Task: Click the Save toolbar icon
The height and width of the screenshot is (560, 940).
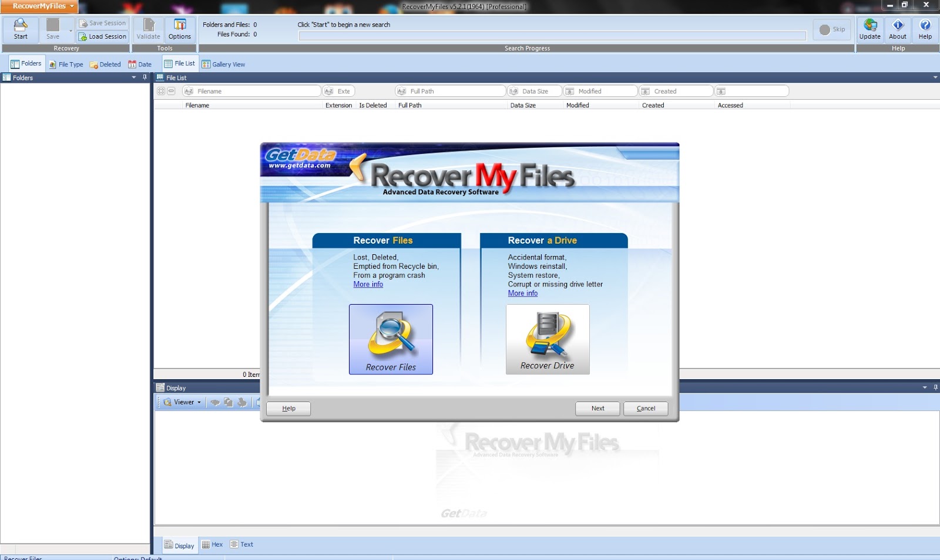Action: (x=53, y=29)
